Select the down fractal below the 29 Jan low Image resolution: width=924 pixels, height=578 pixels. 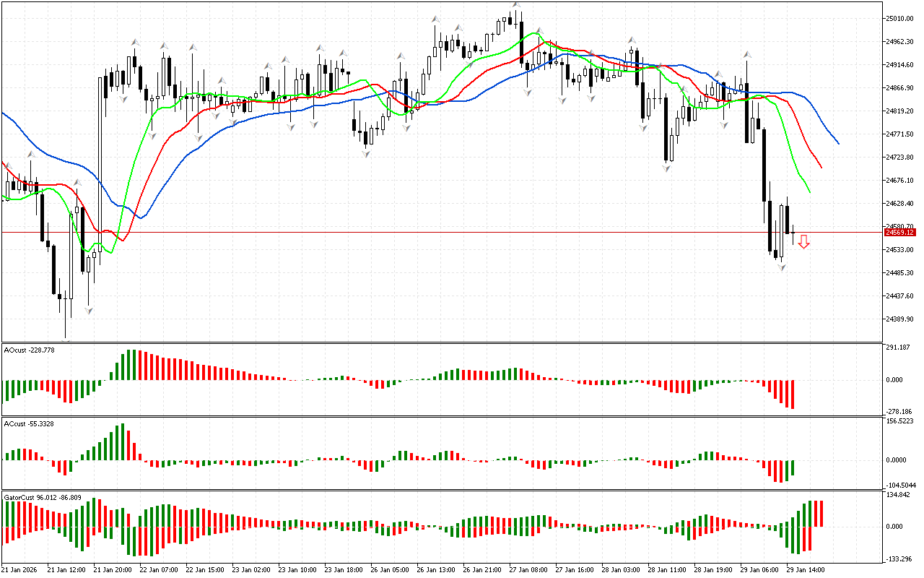[x=781, y=267]
